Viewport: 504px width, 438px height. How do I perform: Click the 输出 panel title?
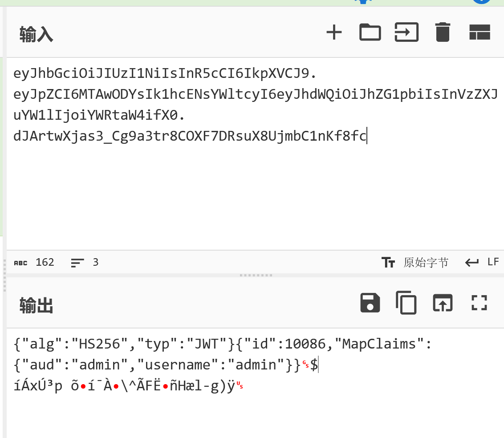click(x=37, y=305)
